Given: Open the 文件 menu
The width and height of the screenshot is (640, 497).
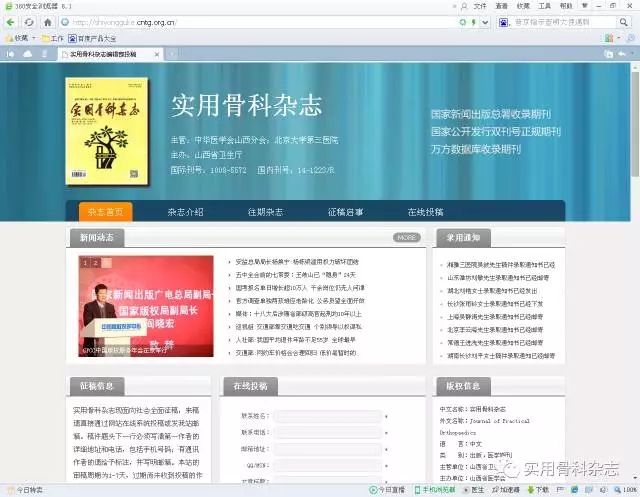Looking at the screenshot, I should point(480,6).
